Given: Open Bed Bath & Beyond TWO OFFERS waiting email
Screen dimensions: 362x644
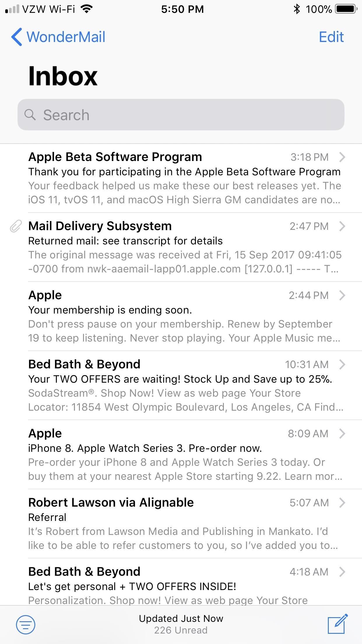Looking at the screenshot, I should coord(181,386).
